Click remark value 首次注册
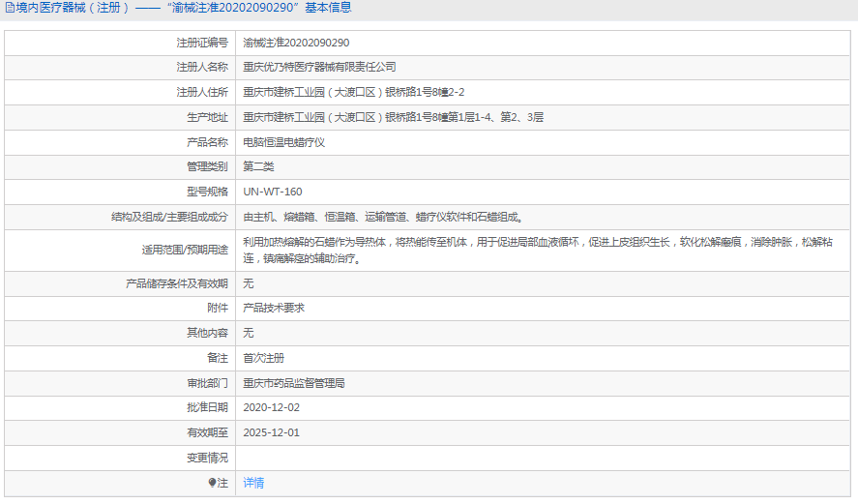Viewport: 858px width, 504px height. click(264, 358)
